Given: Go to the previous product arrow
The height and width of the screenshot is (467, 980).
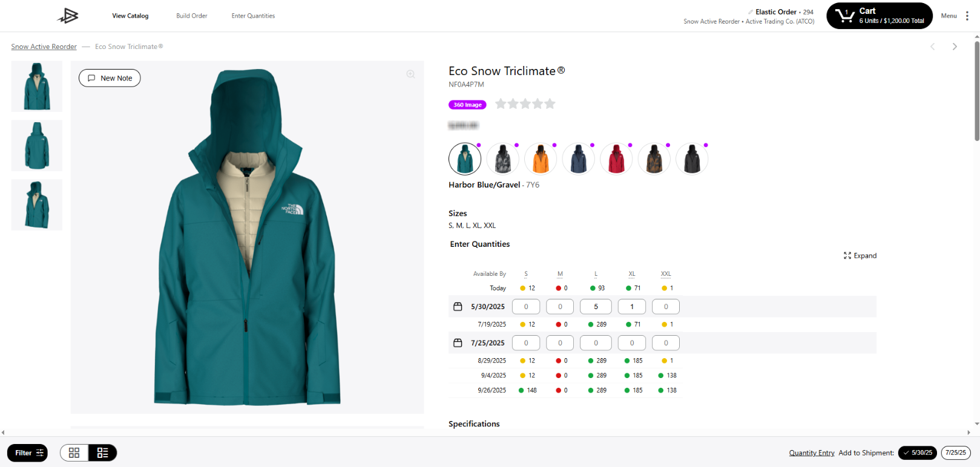Looking at the screenshot, I should (932, 47).
